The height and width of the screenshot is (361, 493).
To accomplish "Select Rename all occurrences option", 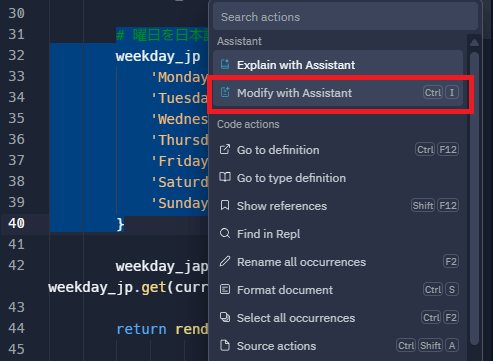I will click(x=338, y=262).
